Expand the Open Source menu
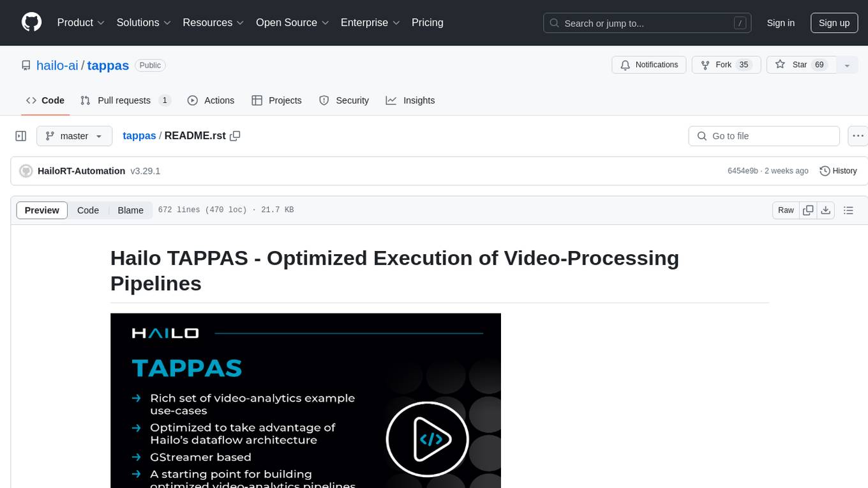 (x=292, y=22)
